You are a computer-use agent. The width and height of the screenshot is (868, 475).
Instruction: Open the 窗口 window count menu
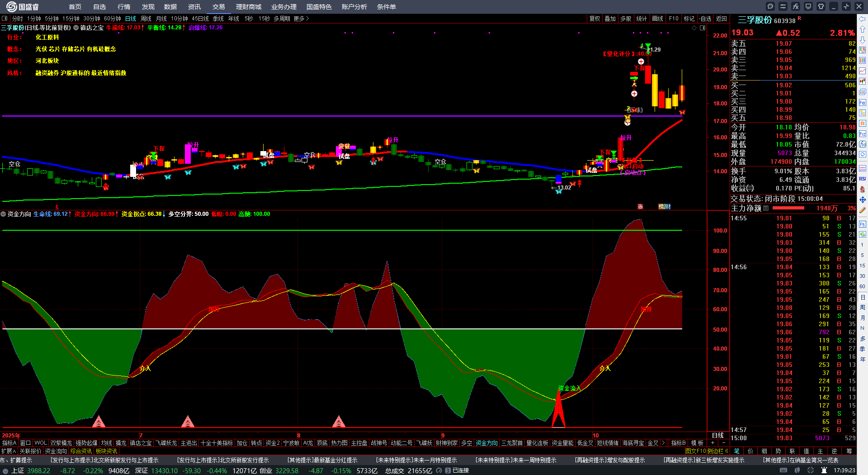(25, 443)
